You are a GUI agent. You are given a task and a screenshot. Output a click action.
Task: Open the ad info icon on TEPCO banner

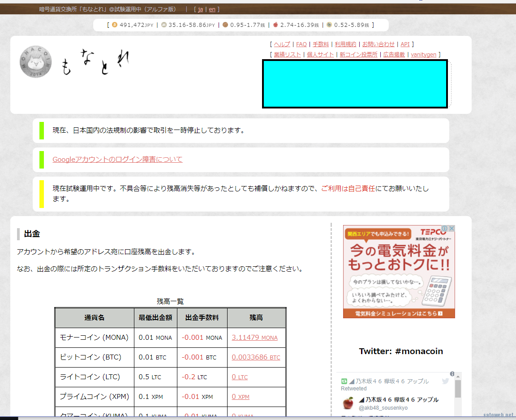(x=444, y=229)
